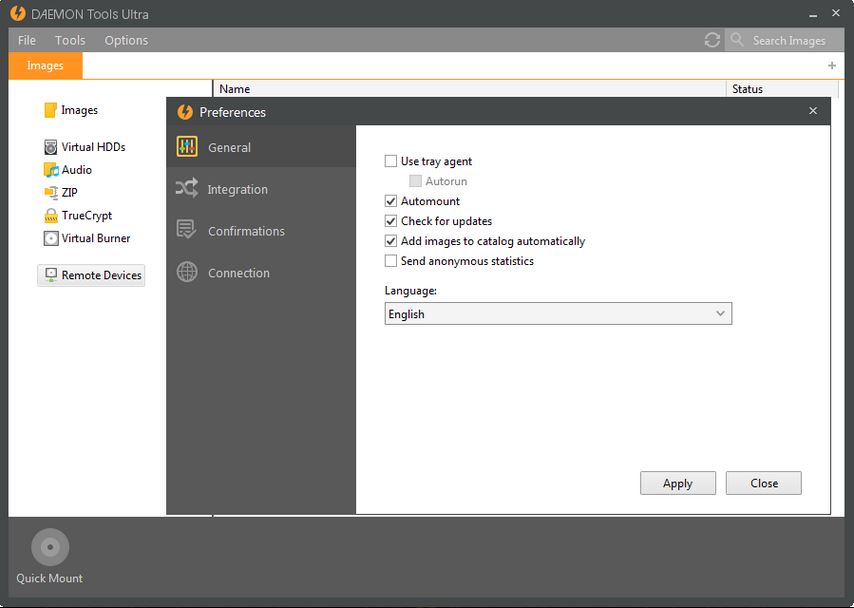Open the Audio section

(x=75, y=169)
